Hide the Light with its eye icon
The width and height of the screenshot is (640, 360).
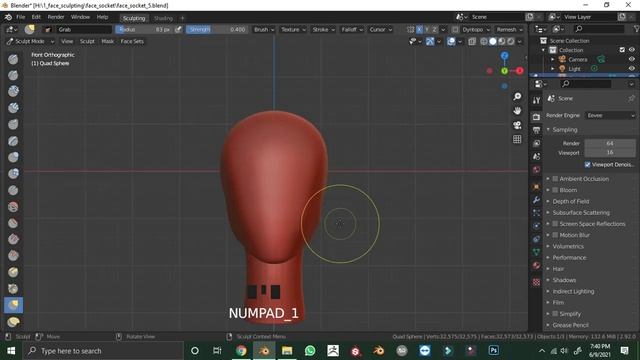coord(632,69)
